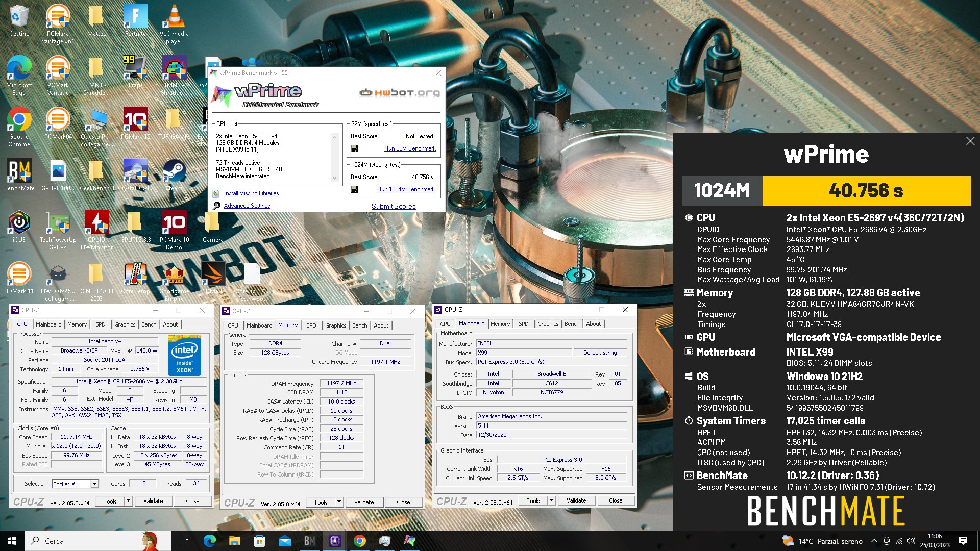Click Run 1024M Benchmark link
The image size is (980, 551).
pyautogui.click(x=406, y=189)
